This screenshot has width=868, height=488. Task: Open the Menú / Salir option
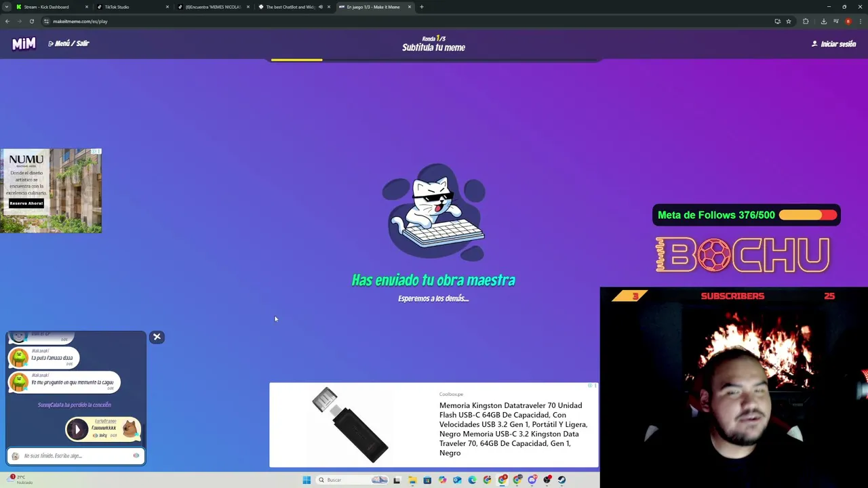tap(68, 43)
